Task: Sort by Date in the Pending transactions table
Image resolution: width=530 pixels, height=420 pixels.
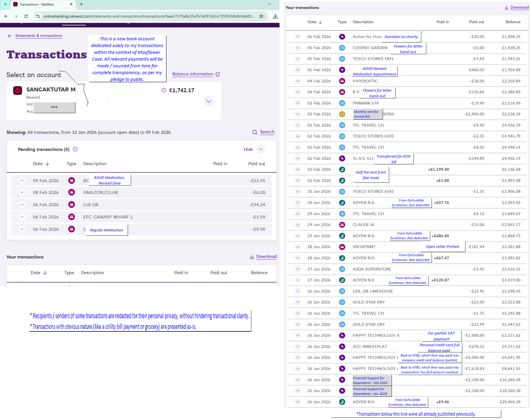Action: point(41,164)
